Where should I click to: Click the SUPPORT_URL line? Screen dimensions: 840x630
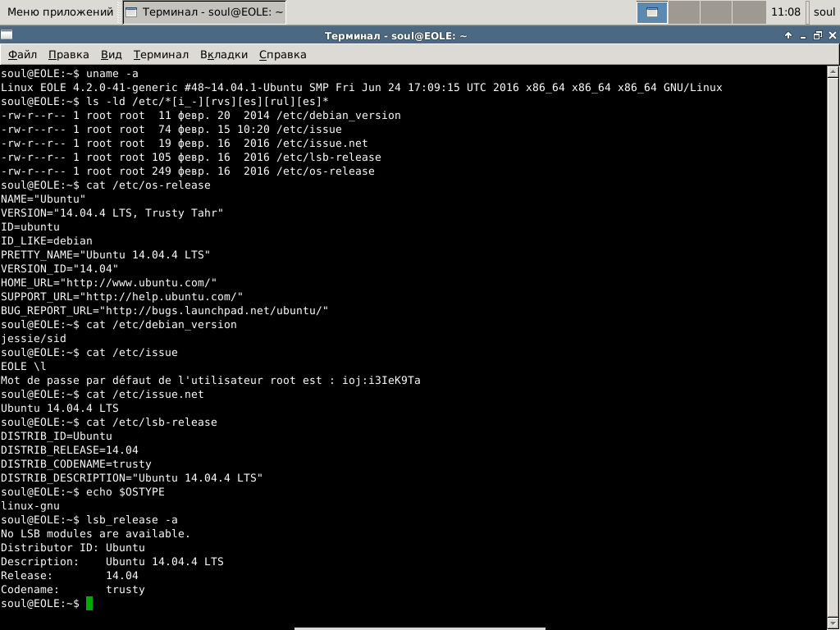(x=122, y=296)
